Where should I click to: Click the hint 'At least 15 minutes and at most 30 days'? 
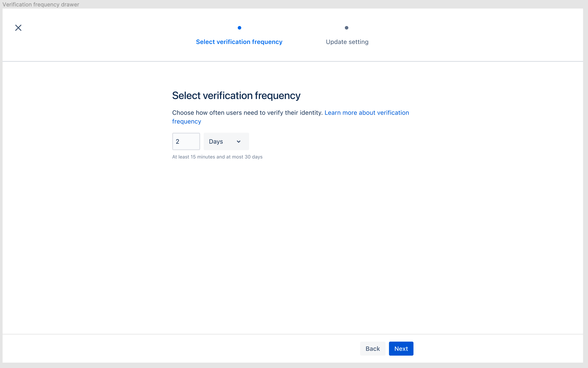tap(217, 157)
